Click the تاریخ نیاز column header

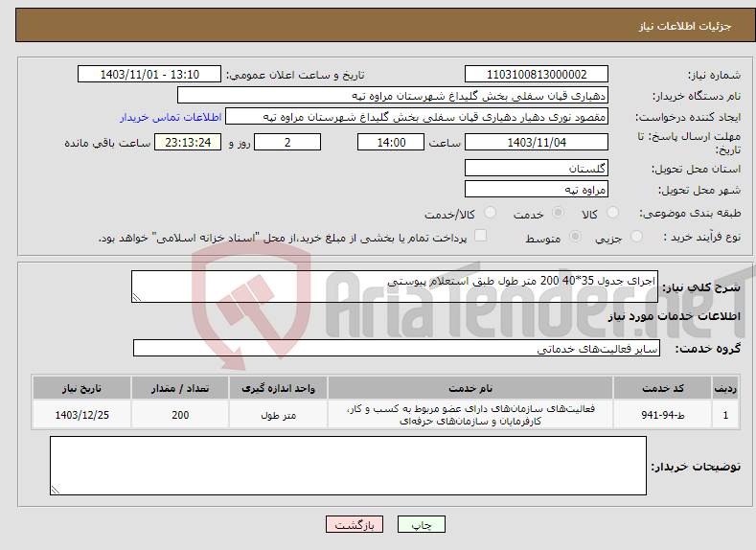tap(82, 388)
